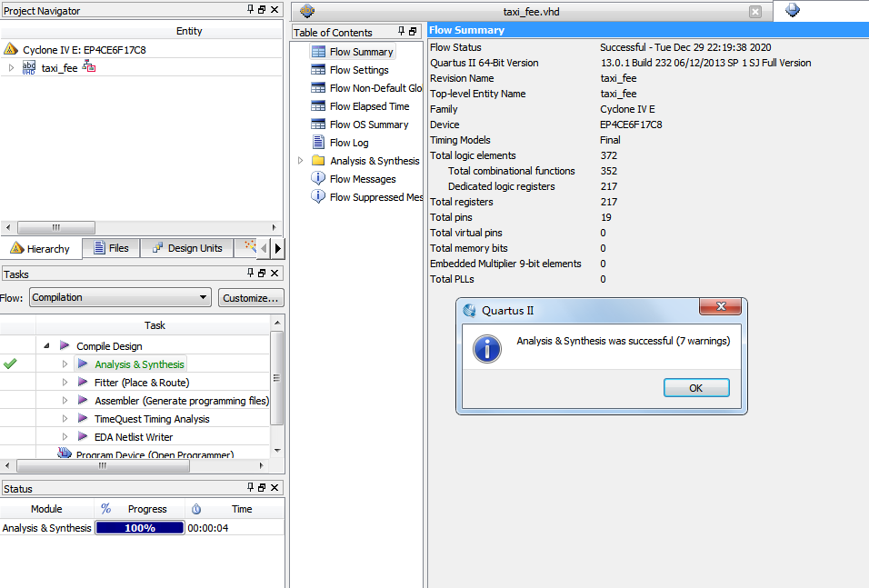Viewport: 869px width, 588px height.
Task: Collapse the Compile Design task group
Action: (x=46, y=346)
